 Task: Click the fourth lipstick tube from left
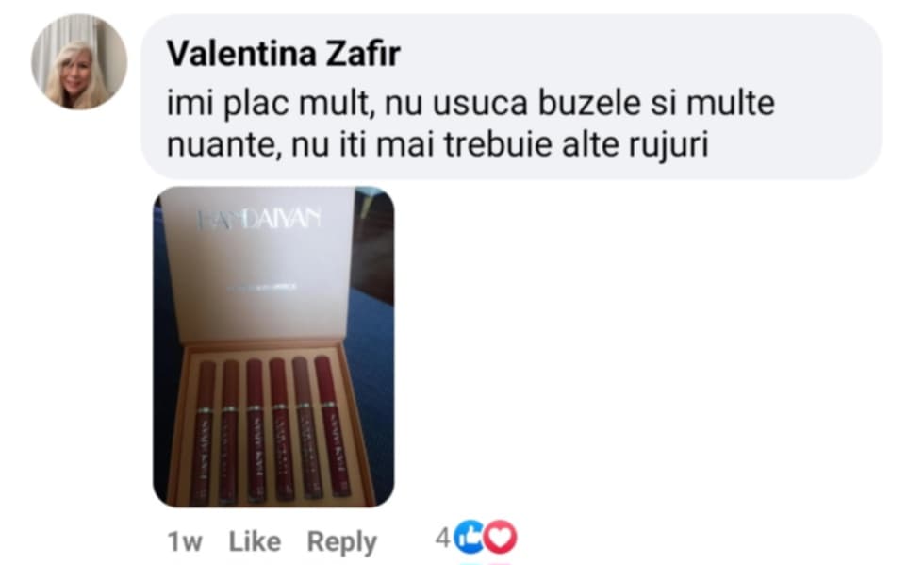(x=282, y=429)
